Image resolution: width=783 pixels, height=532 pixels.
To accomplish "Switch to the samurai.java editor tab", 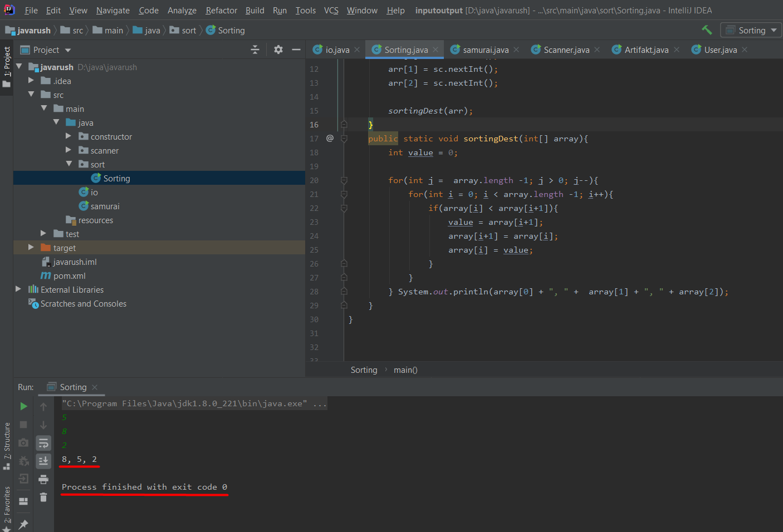I will coord(485,50).
